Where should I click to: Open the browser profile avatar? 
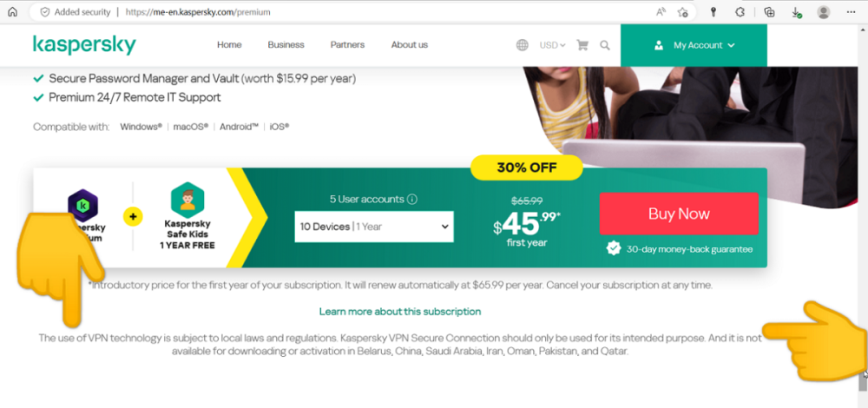(823, 11)
